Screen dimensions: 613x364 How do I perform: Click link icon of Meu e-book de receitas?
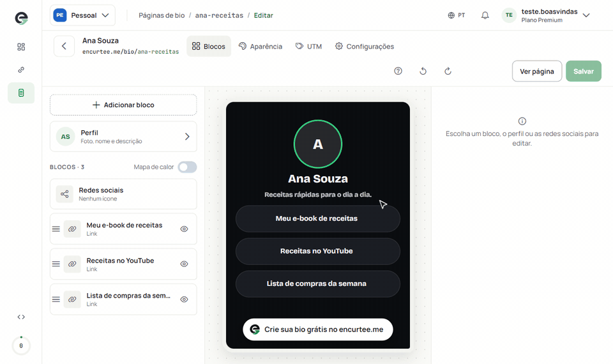click(72, 229)
